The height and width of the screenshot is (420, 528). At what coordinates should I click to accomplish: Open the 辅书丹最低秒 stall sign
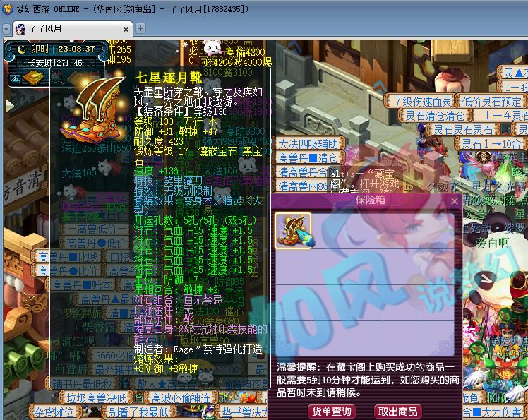coord(82,383)
